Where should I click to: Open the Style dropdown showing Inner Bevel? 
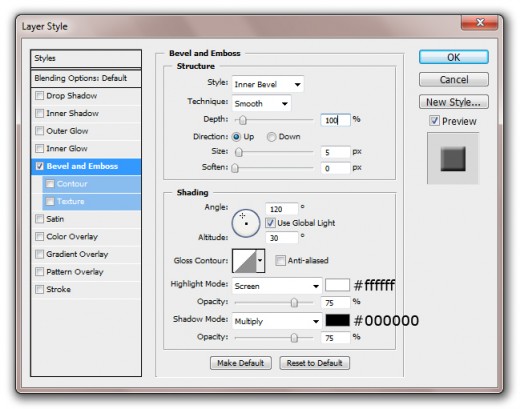pyautogui.click(x=268, y=84)
